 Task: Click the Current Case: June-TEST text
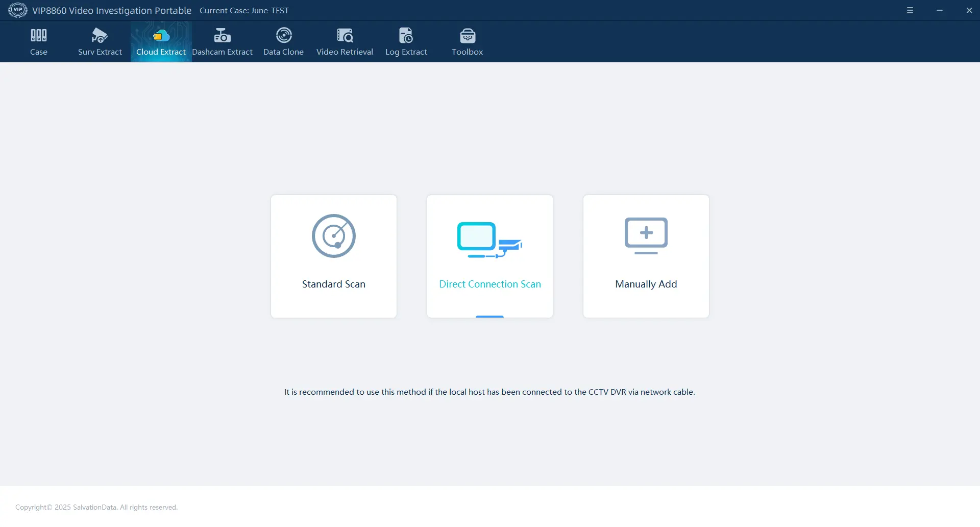pyautogui.click(x=244, y=11)
